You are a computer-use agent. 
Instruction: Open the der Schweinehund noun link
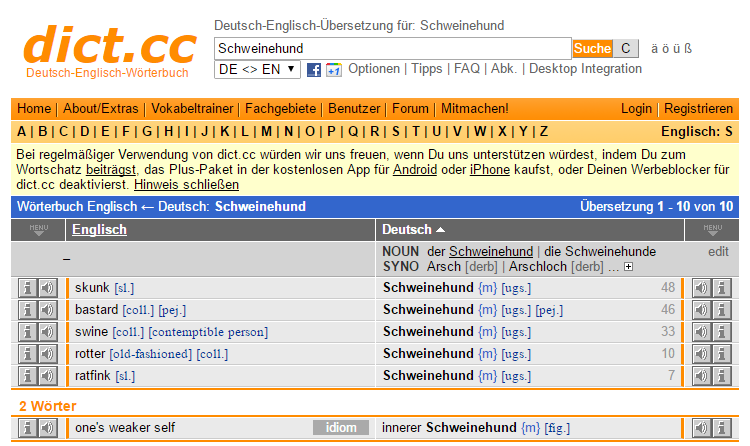click(x=491, y=252)
